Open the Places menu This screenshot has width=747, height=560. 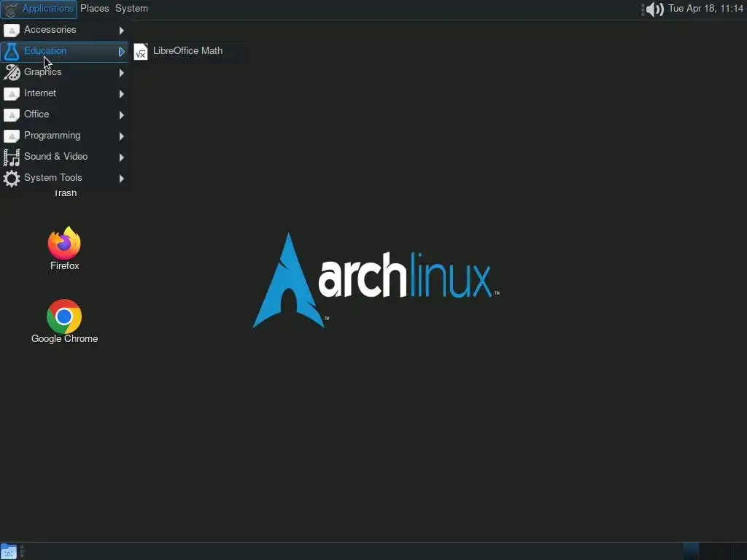(x=94, y=9)
